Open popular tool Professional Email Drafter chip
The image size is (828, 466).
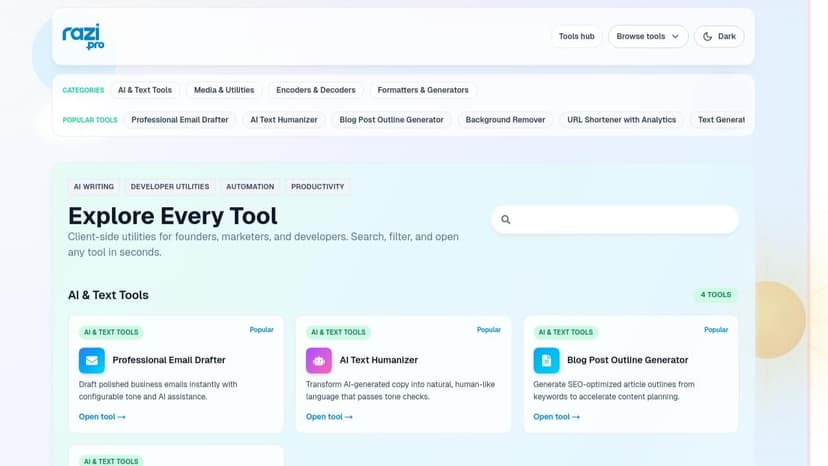[180, 120]
